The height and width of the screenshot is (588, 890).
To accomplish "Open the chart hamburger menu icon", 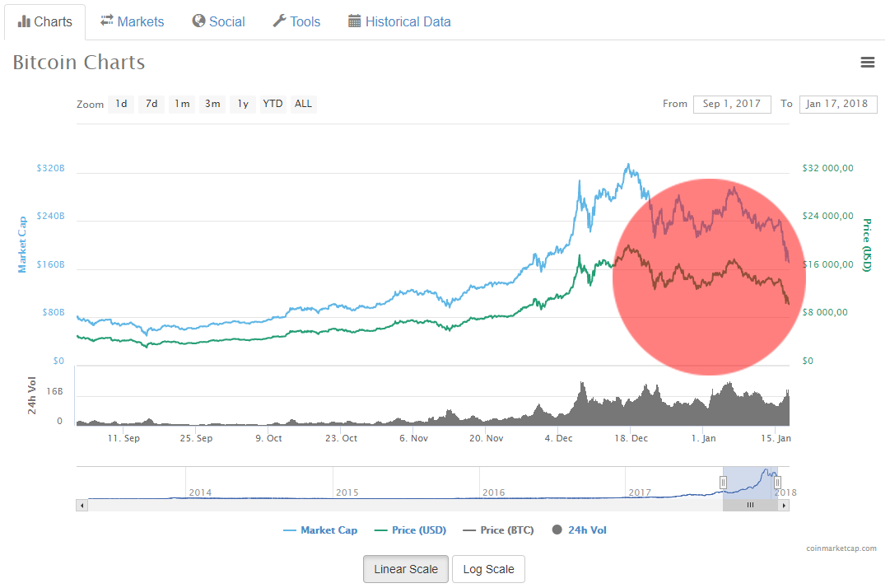I will pyautogui.click(x=867, y=62).
